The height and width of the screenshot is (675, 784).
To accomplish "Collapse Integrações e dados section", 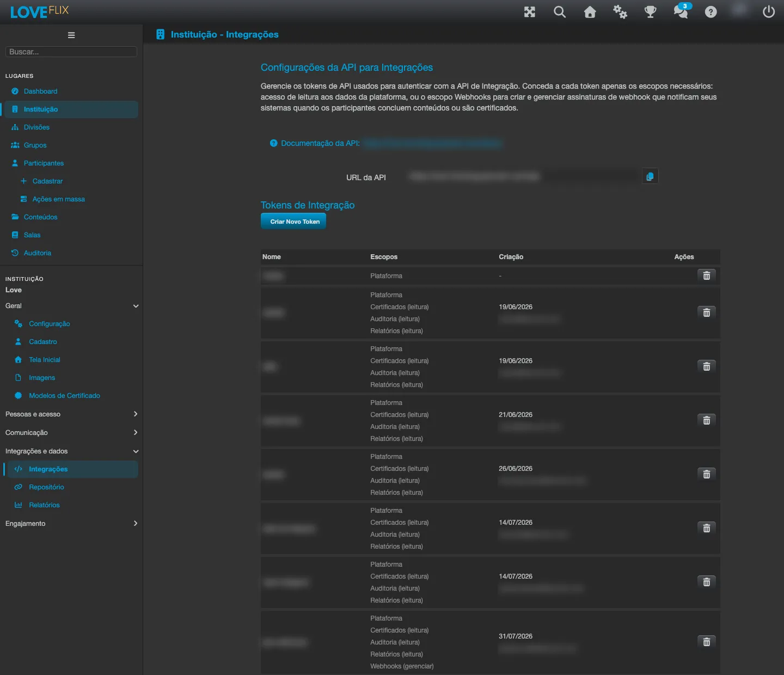I will click(71, 451).
